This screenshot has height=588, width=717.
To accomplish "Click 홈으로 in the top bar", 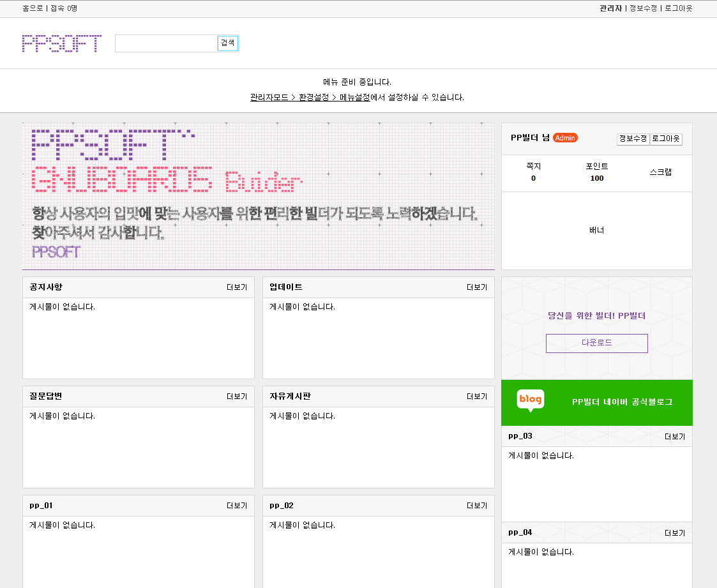I will click(31, 8).
